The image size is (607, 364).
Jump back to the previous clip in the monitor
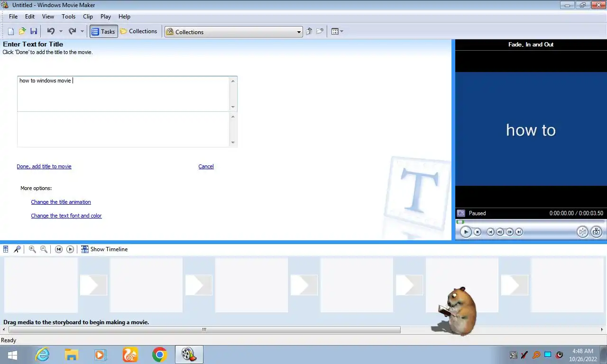pyautogui.click(x=490, y=232)
